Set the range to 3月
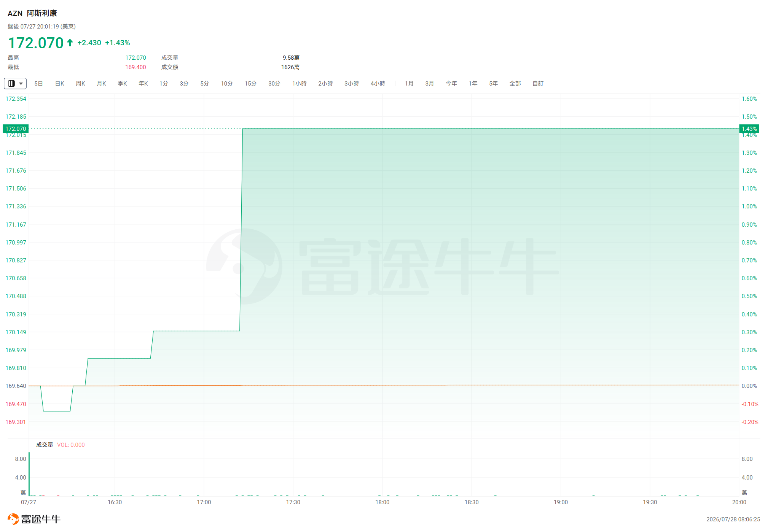This screenshot has height=532, width=768. 430,83
